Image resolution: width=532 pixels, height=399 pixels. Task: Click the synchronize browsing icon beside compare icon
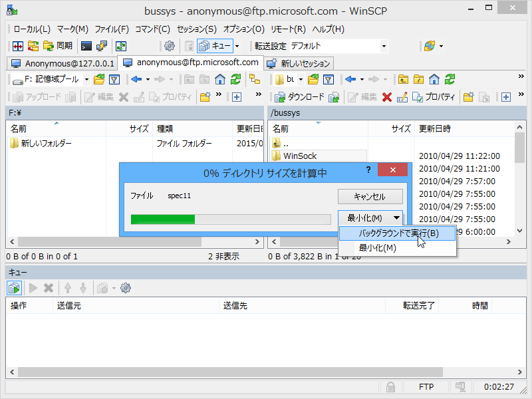click(33, 46)
